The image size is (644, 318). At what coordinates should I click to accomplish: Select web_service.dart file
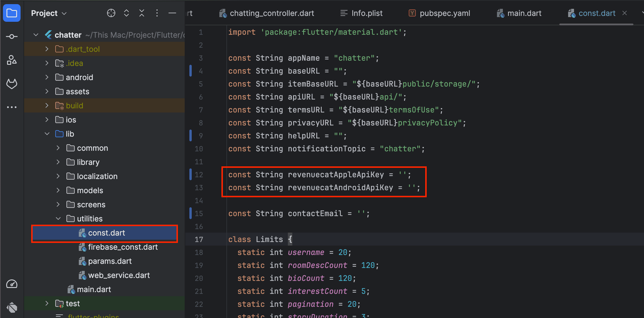[x=119, y=275]
